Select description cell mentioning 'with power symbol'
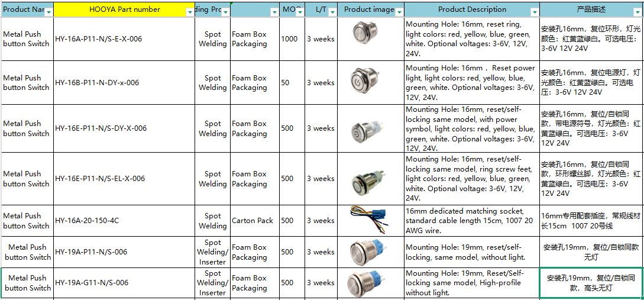Image resolution: width=644 pixels, height=300 pixels. coord(471,128)
